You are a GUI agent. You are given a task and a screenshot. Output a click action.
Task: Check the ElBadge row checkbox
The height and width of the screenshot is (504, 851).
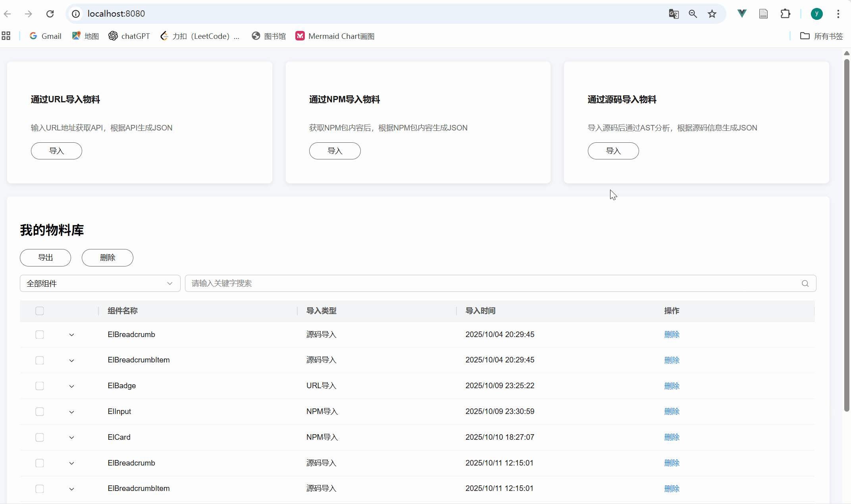[40, 386]
